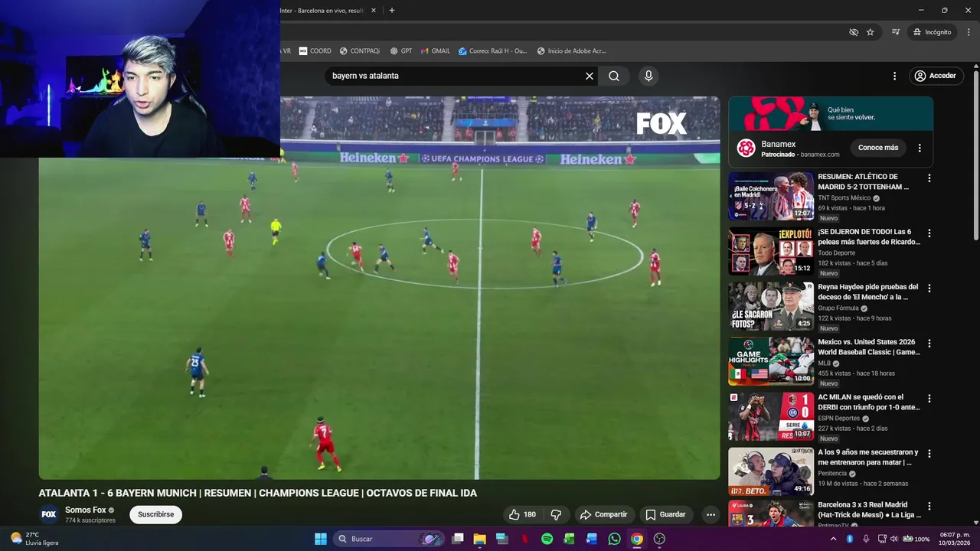
Task: Subscribe to Somos Fox channel
Action: click(155, 514)
